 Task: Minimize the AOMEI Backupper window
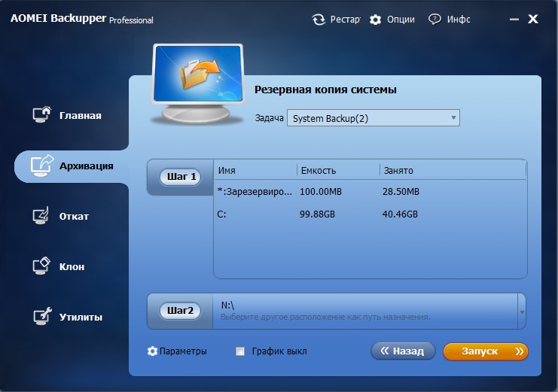514,20
